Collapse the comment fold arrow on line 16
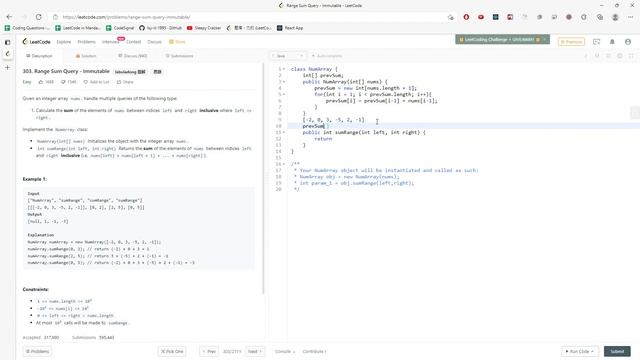 (x=284, y=164)
